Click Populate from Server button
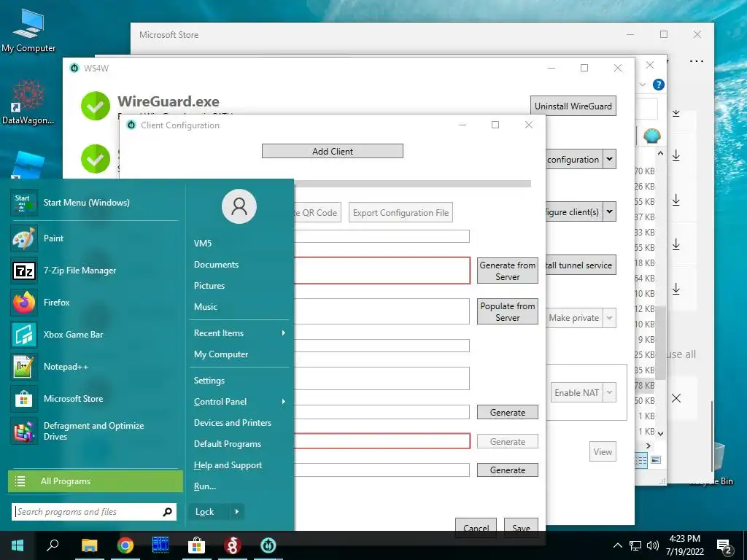 [508, 312]
